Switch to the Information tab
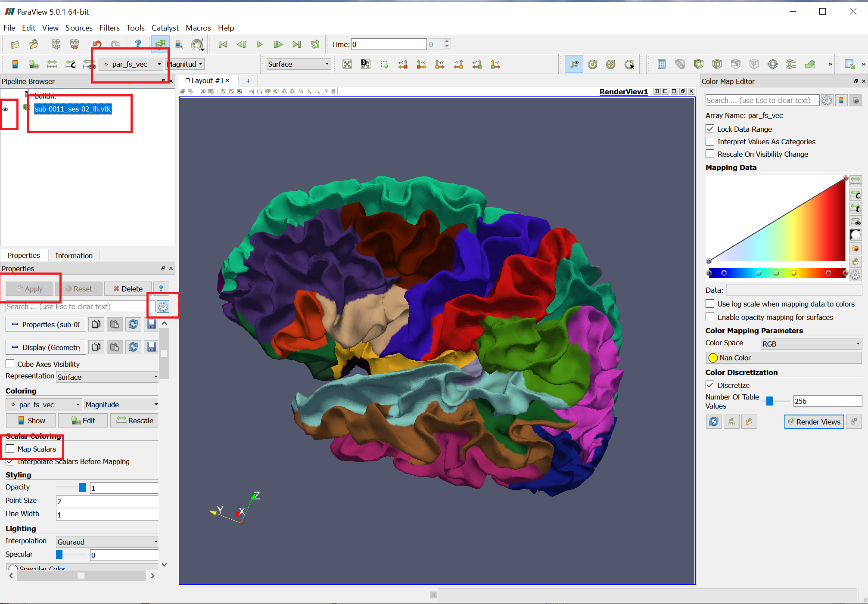 (x=74, y=256)
